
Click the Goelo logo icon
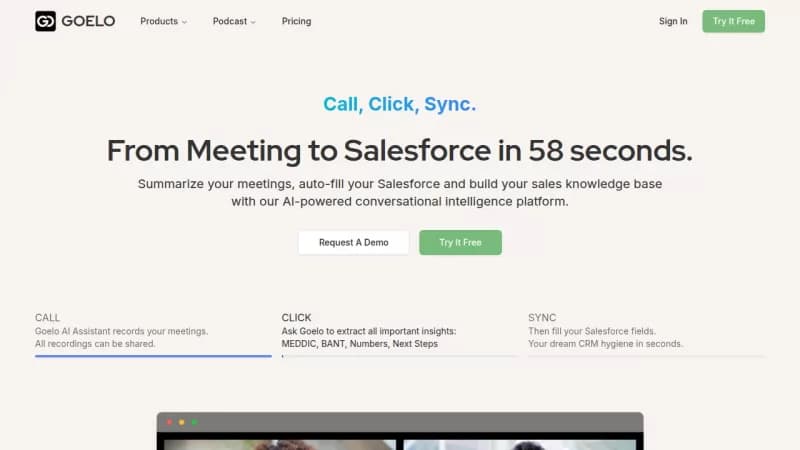tap(45, 21)
